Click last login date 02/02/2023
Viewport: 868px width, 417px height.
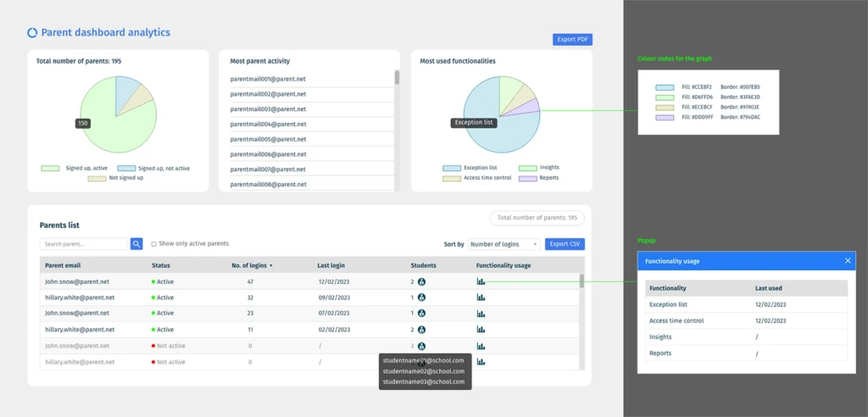pos(334,330)
